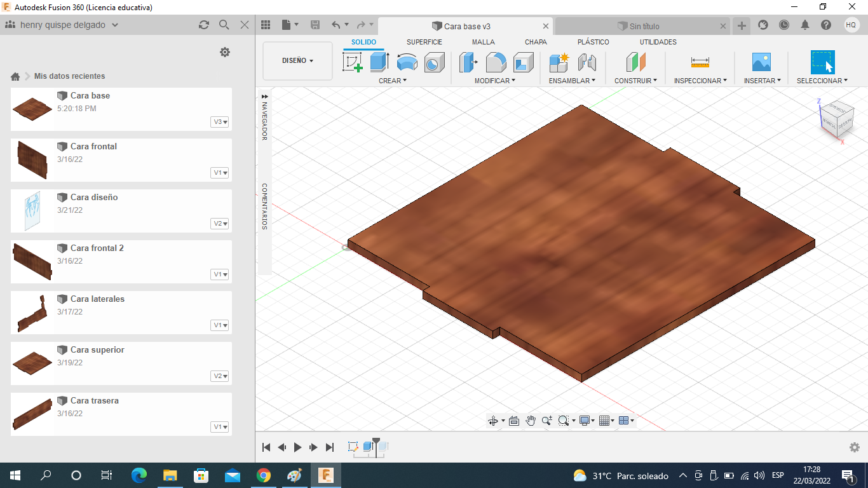The image size is (868, 488).
Task: Expand the CONSTRUIR menu
Action: (635, 81)
